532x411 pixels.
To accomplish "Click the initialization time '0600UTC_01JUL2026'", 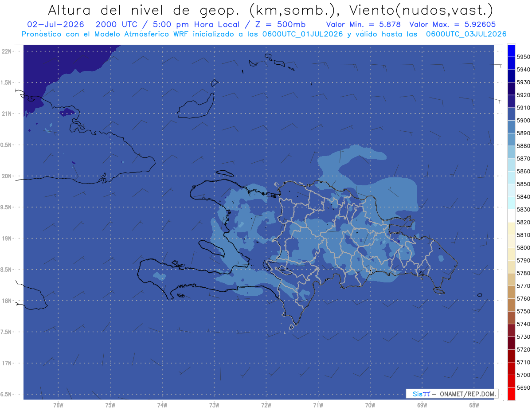I will pos(303,34).
